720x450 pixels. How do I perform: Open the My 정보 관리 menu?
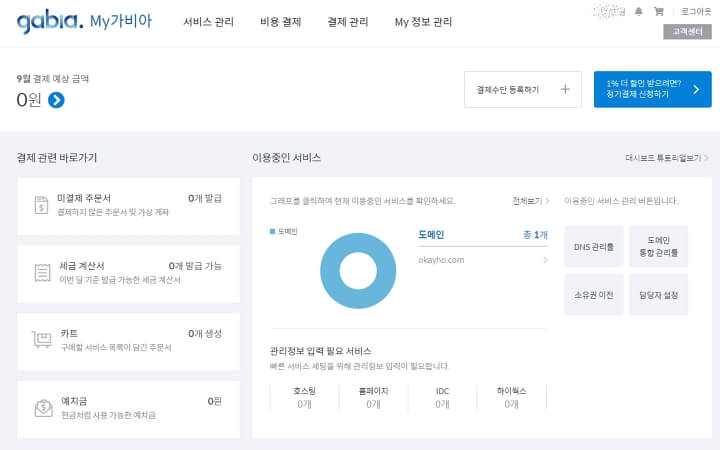point(423,22)
